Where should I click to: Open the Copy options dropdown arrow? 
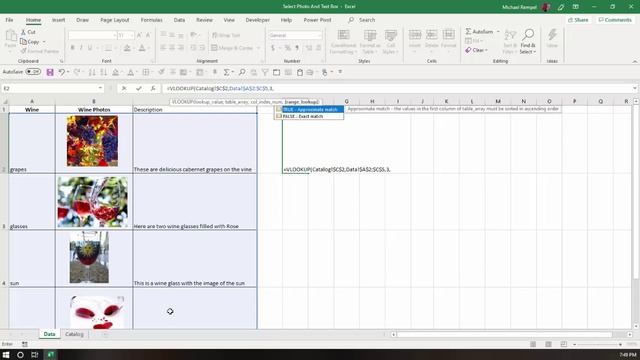44,42
